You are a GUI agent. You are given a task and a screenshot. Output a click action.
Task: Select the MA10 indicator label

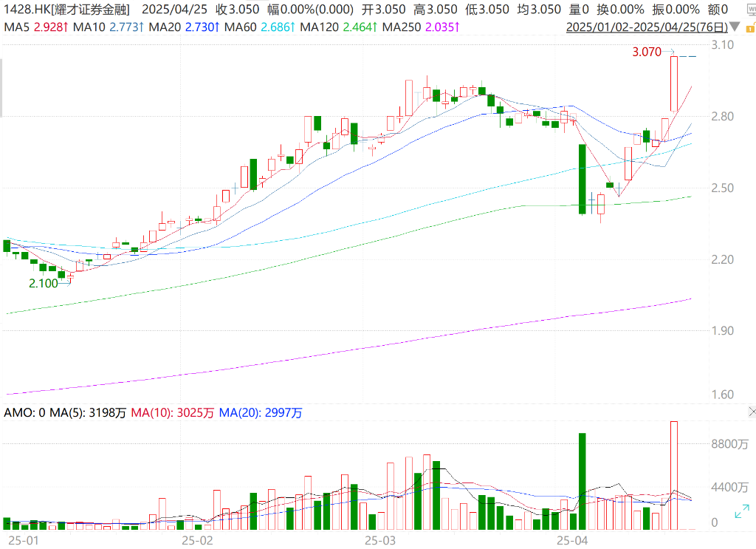(x=109, y=27)
